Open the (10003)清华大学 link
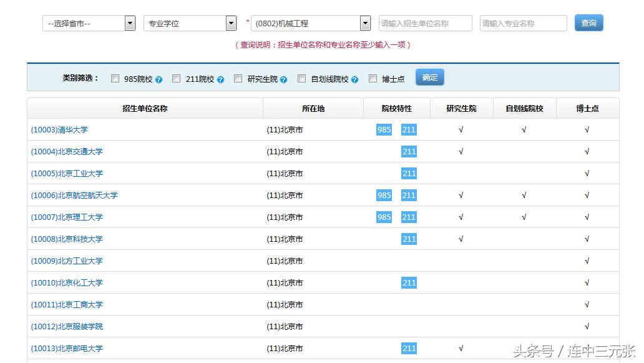 [x=59, y=130]
